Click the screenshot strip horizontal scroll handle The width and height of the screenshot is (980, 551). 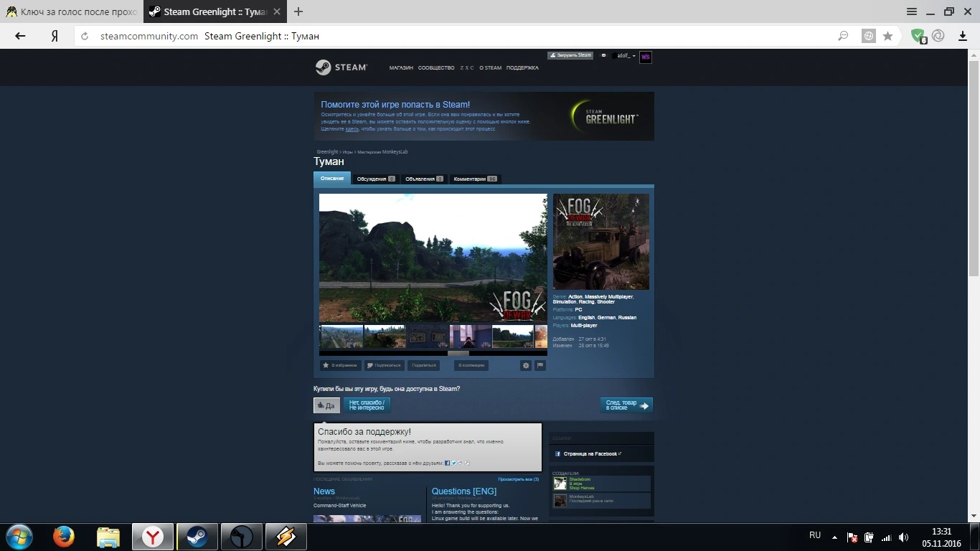[458, 353]
